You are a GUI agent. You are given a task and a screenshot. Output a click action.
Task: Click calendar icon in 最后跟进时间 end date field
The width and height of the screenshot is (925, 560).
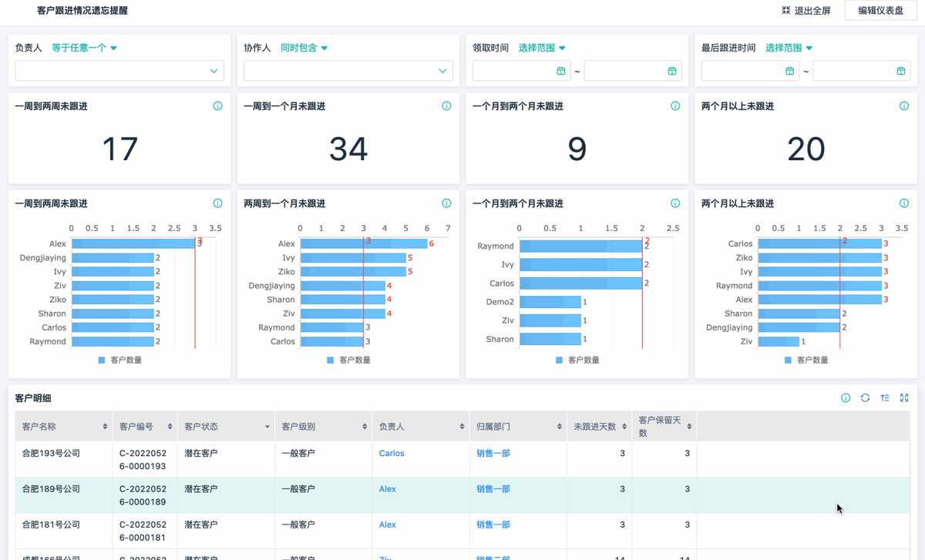pyautogui.click(x=900, y=71)
